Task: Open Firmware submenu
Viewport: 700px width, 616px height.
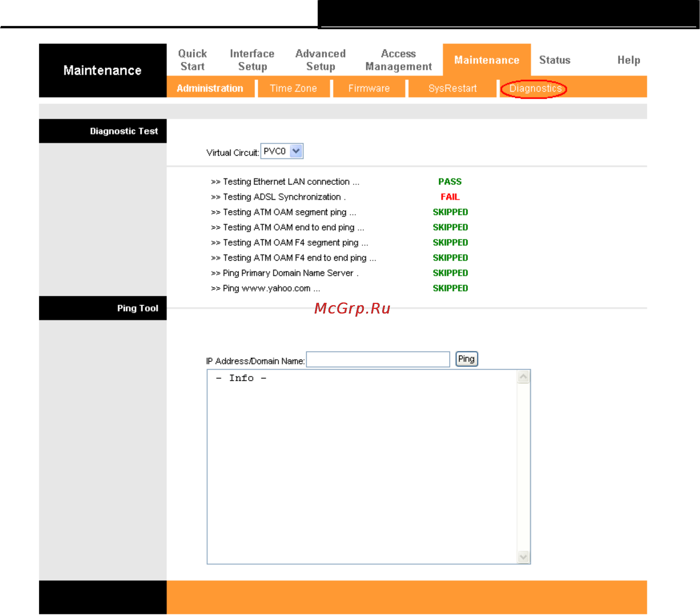Action: pos(369,88)
